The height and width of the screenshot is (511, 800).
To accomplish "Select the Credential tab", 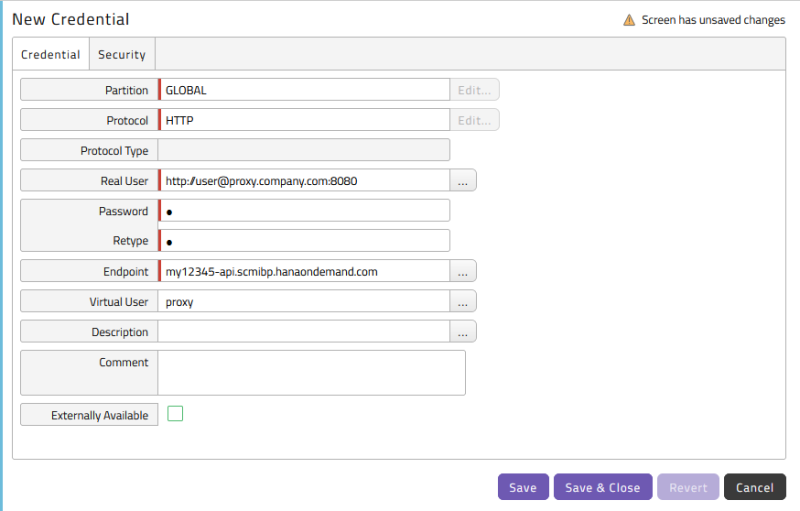I will pos(51,54).
